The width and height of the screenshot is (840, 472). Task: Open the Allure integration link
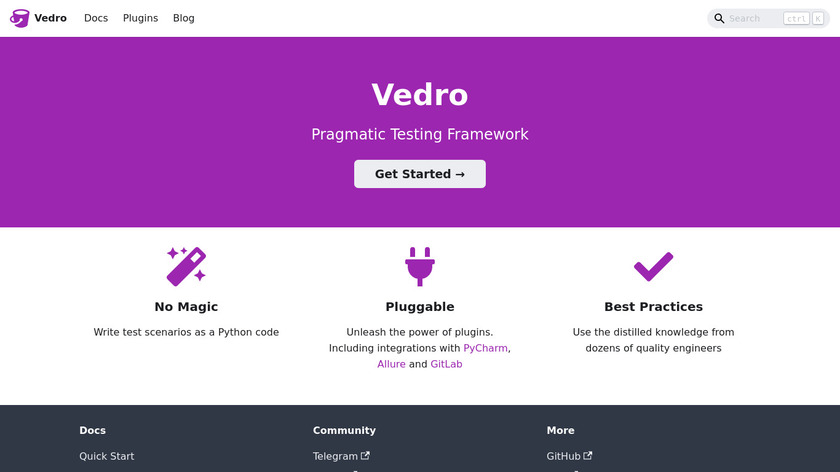(x=391, y=364)
